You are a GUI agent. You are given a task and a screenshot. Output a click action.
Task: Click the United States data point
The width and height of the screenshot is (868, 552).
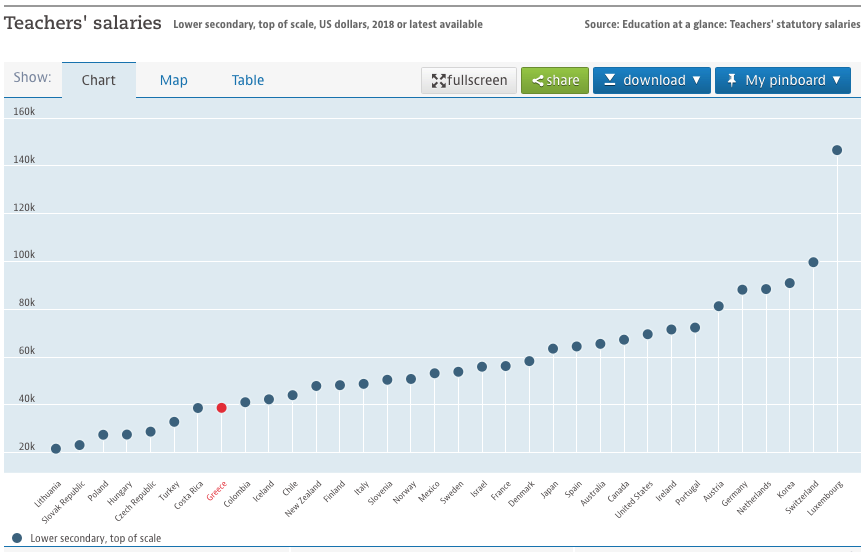(x=648, y=334)
